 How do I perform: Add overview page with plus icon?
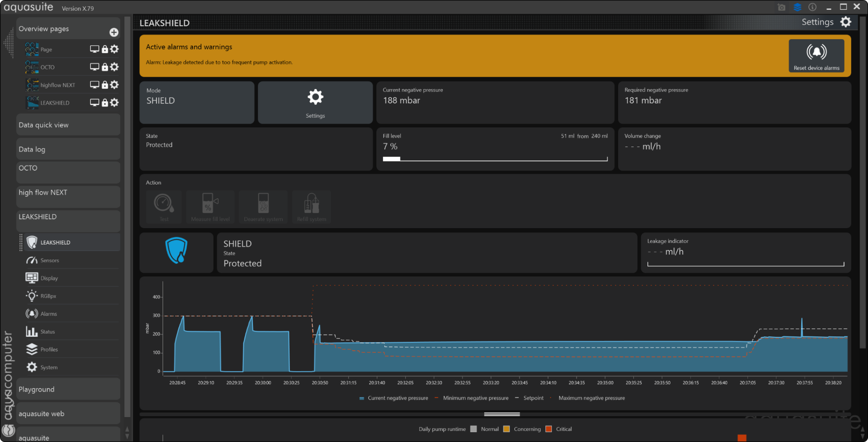tap(114, 32)
